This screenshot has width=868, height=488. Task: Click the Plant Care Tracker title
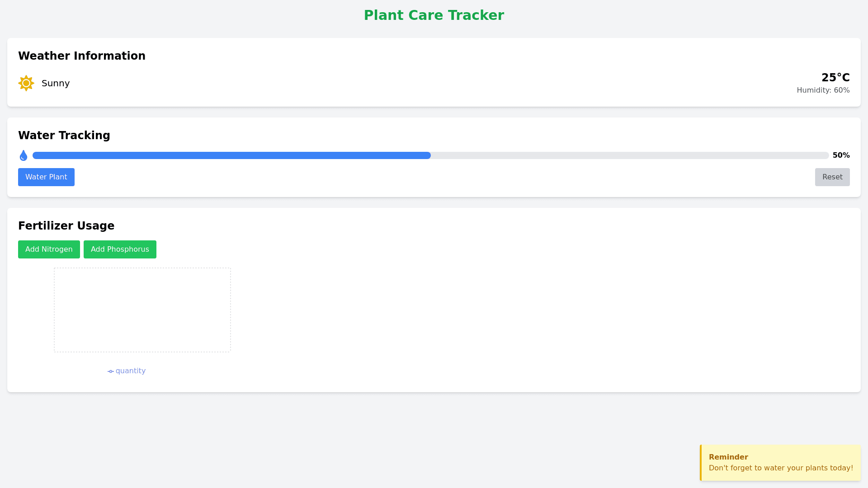[x=434, y=15]
